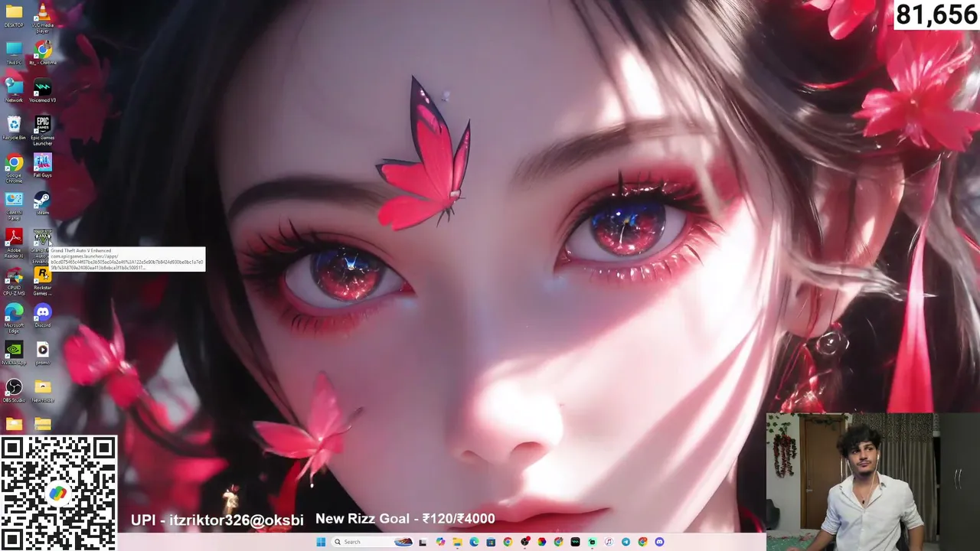Select the promo file on the desktop
Viewport: 980px width, 551px height.
pos(42,353)
